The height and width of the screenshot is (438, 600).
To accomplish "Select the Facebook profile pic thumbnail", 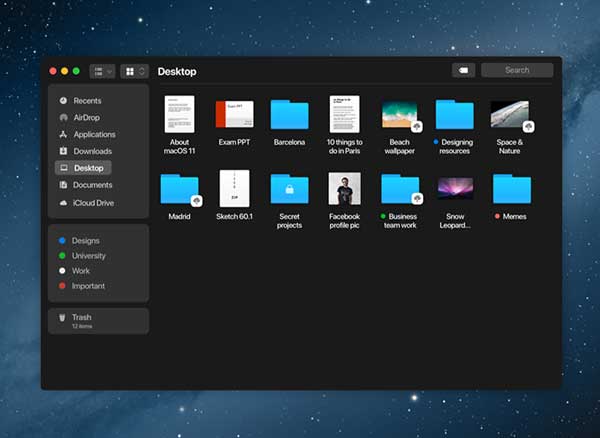I will [344, 188].
